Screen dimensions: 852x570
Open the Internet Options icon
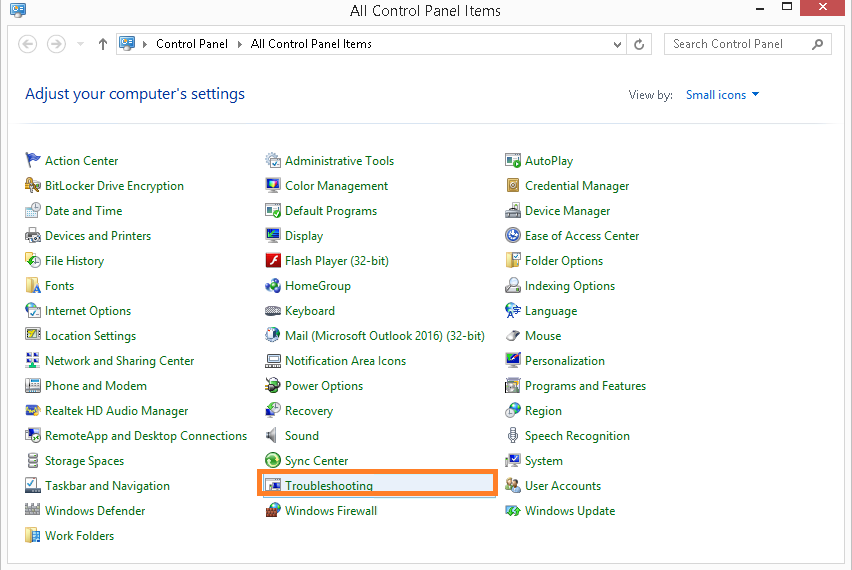[33, 310]
